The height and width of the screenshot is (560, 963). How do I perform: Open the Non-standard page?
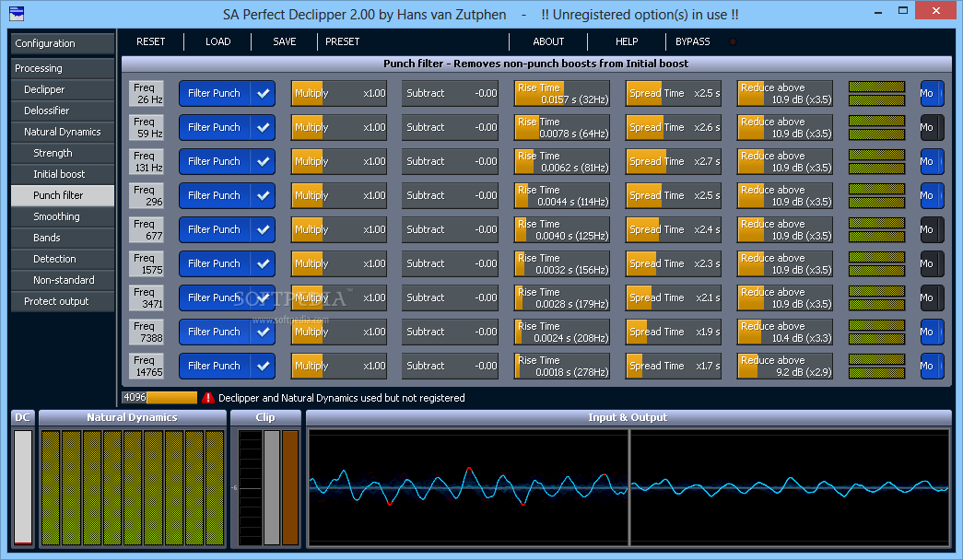click(63, 280)
